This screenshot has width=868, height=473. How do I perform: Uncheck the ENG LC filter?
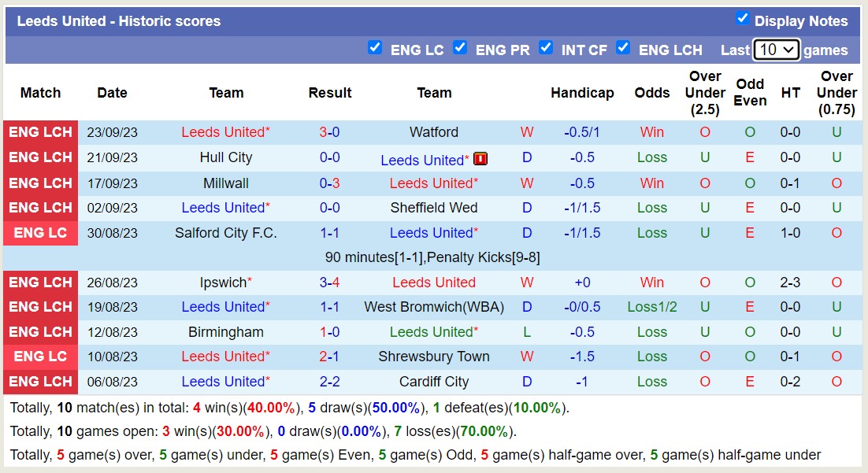[375, 47]
